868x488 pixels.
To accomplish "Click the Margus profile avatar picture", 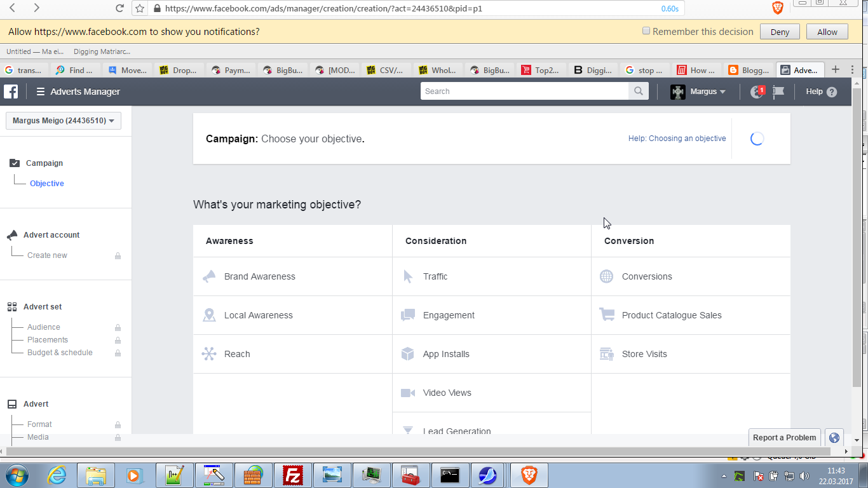I will tap(678, 91).
